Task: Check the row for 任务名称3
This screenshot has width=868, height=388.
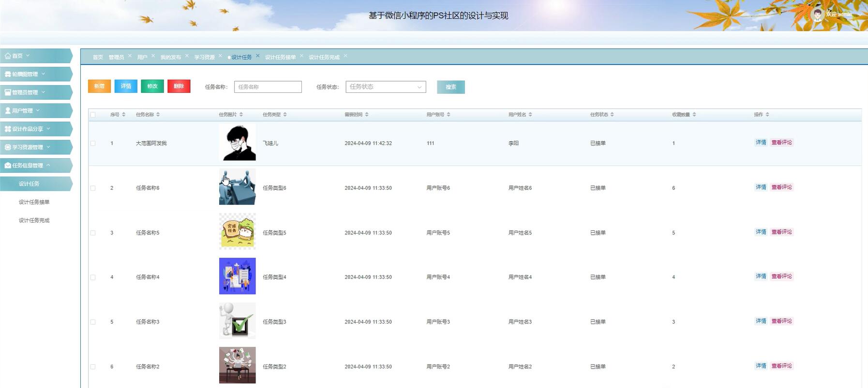Action: [93, 322]
